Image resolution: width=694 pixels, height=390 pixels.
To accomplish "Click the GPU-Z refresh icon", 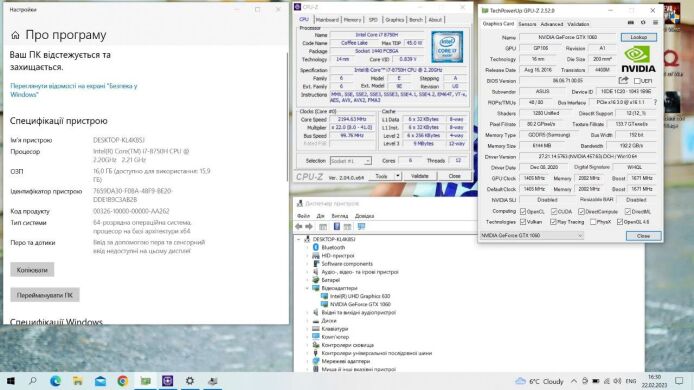I will pos(643,23).
